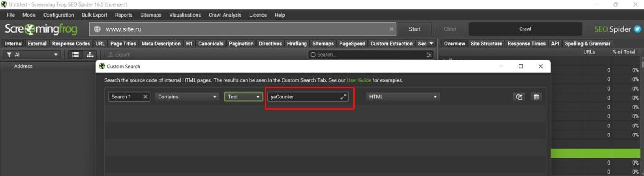The image size is (644, 176).
Task: Click the Export button
Action: pos(119,55)
